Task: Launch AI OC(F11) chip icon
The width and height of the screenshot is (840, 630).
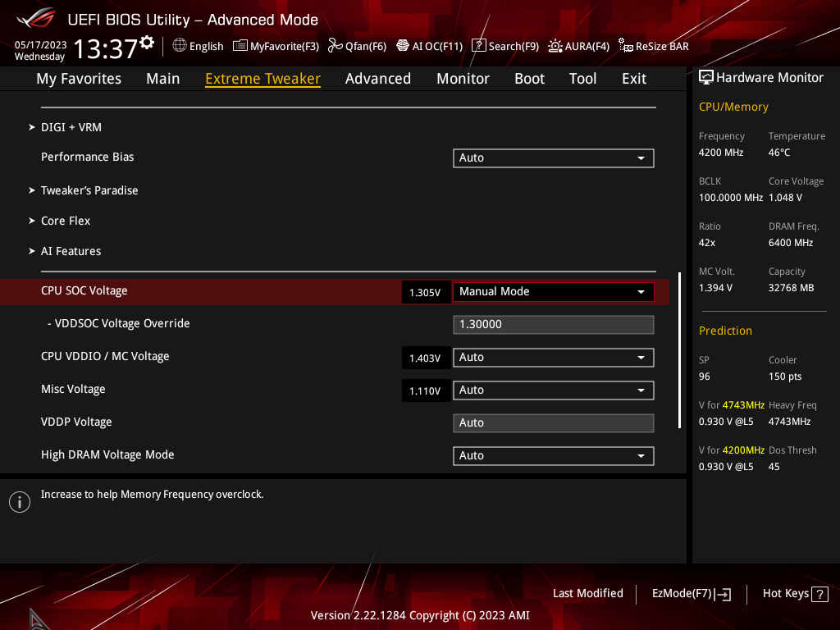Action: [x=402, y=46]
